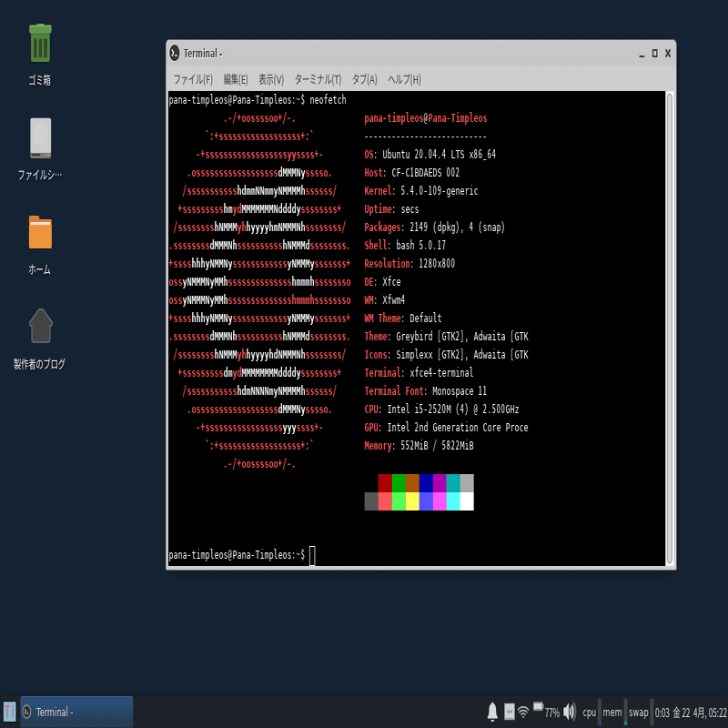Click the clipboard tray icon beside the bell

(510, 712)
